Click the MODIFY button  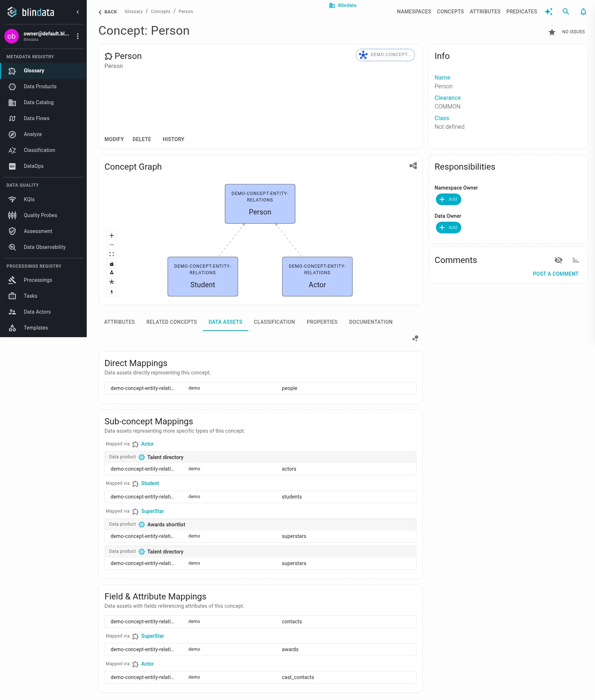(114, 139)
